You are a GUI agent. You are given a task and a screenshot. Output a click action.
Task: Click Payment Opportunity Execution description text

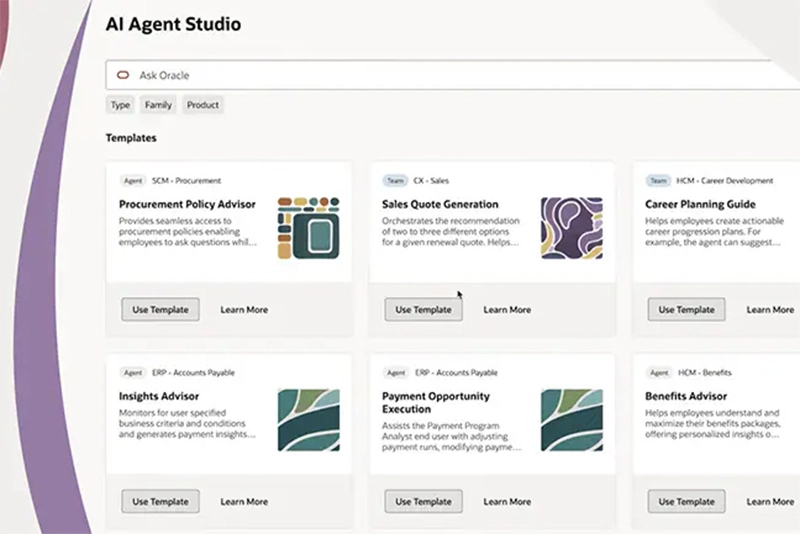[x=452, y=436]
